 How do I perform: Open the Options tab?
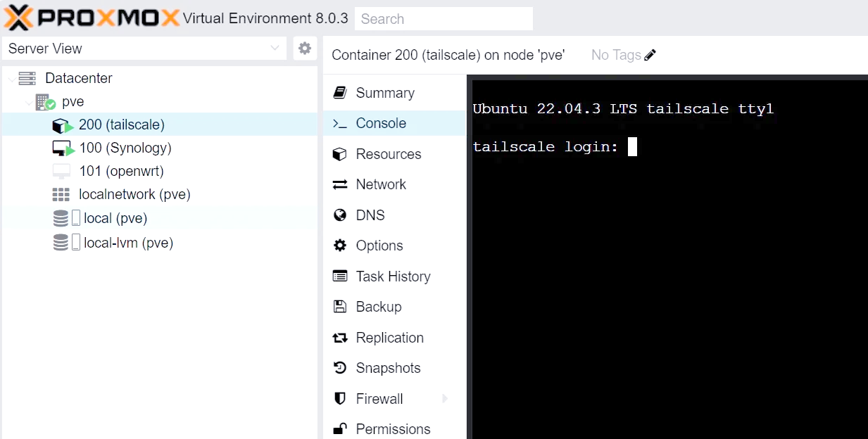(x=394, y=246)
